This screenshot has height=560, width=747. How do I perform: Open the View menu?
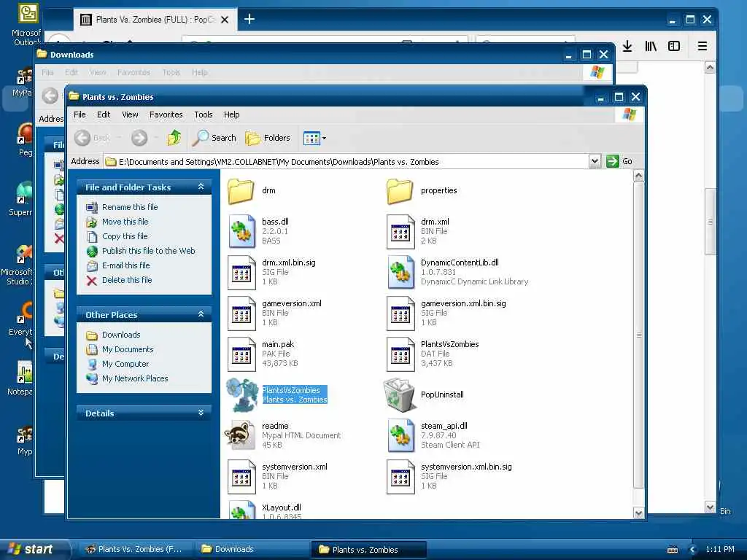pos(130,114)
